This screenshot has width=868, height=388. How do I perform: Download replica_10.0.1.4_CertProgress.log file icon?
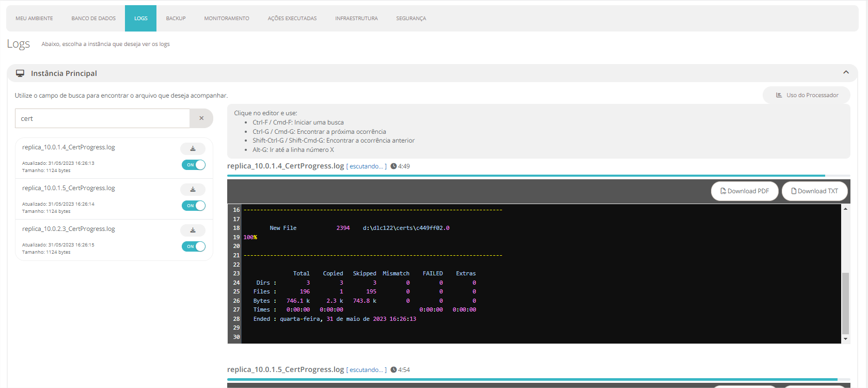[193, 149]
